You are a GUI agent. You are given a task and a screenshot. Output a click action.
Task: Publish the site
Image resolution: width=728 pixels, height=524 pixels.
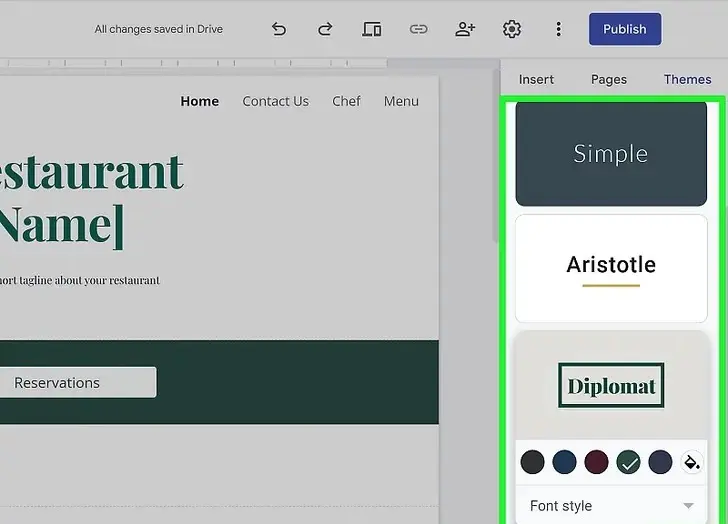(624, 29)
